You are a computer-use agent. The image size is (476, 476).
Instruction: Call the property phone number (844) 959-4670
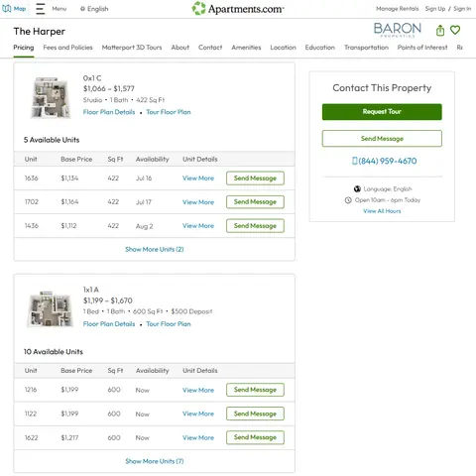[x=384, y=161]
